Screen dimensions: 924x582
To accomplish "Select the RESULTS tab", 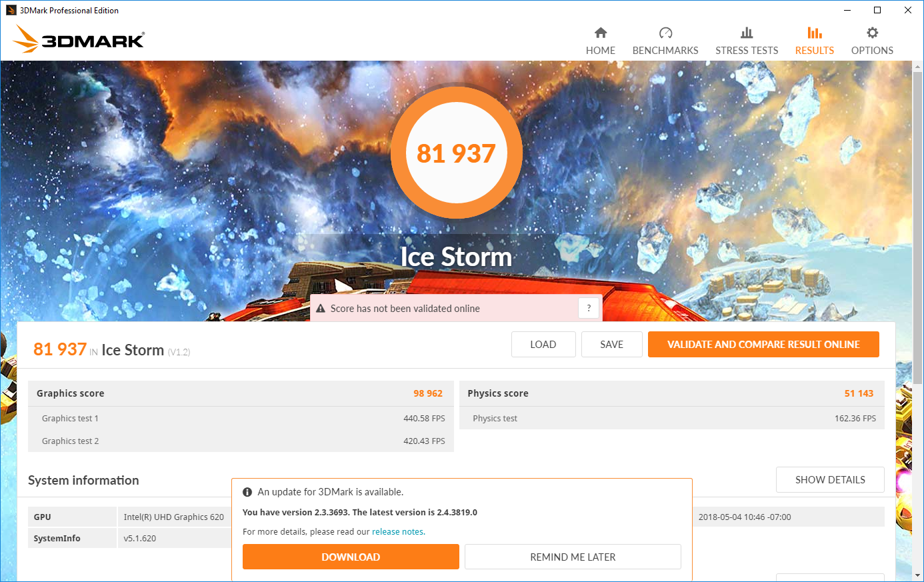I will 815,41.
